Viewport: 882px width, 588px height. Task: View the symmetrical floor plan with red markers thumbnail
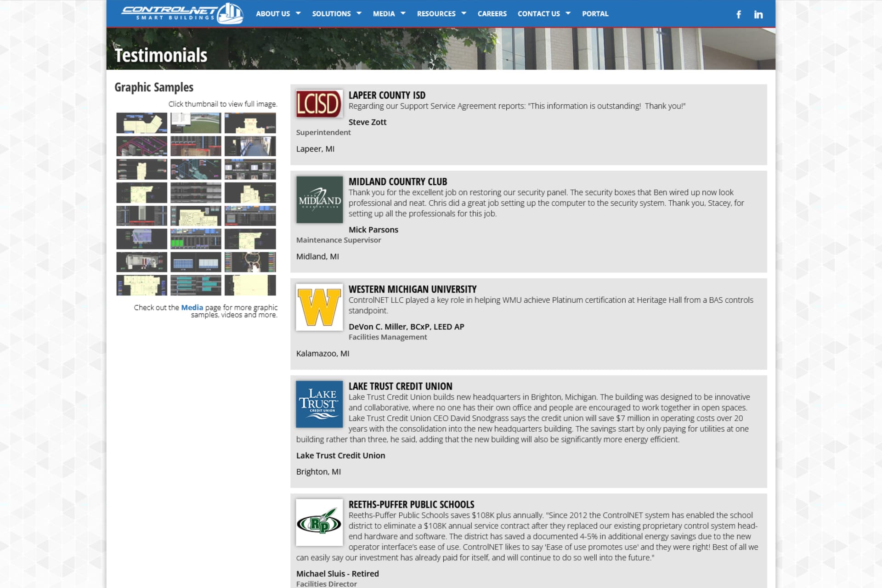coord(250,123)
